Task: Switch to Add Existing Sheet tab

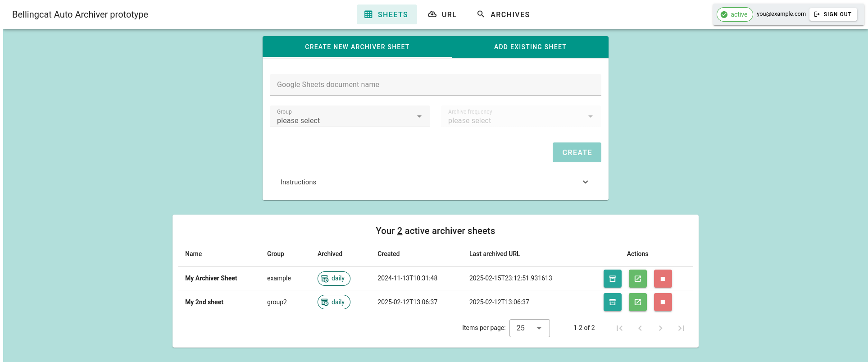Action: pyautogui.click(x=530, y=47)
